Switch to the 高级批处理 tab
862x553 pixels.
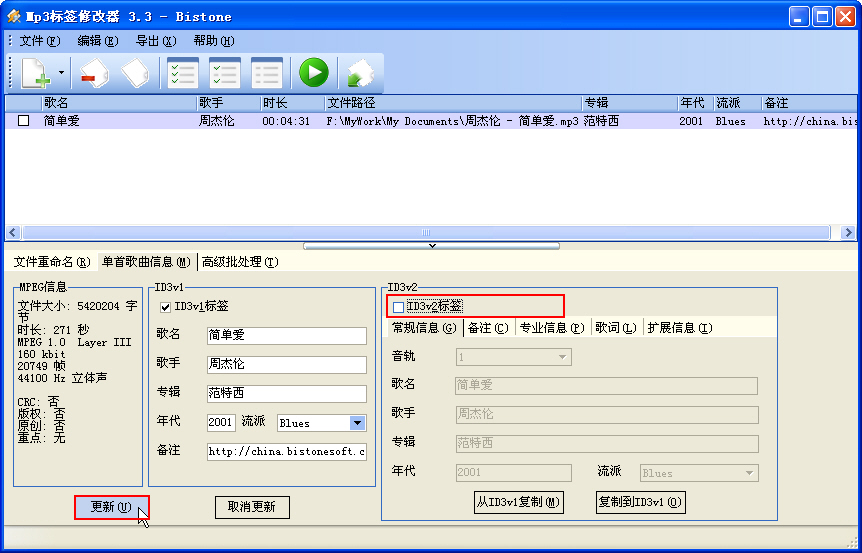click(240, 262)
